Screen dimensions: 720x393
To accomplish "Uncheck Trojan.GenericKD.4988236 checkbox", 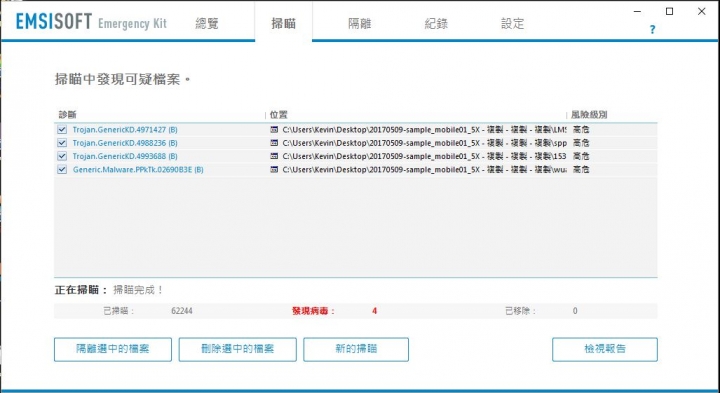I will point(62,143).
